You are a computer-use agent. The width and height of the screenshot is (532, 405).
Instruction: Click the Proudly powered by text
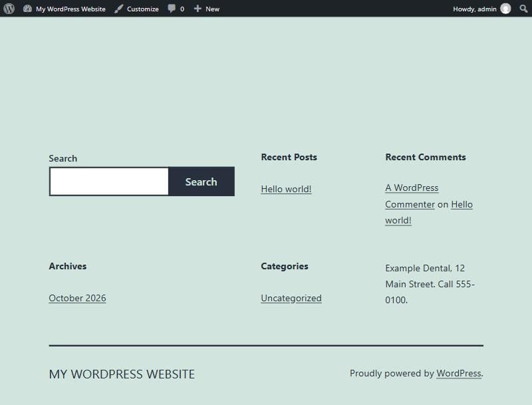click(392, 373)
